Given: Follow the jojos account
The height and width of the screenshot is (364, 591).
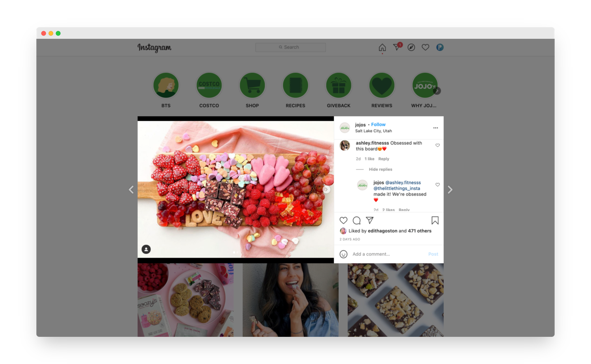Looking at the screenshot, I should pos(378,125).
